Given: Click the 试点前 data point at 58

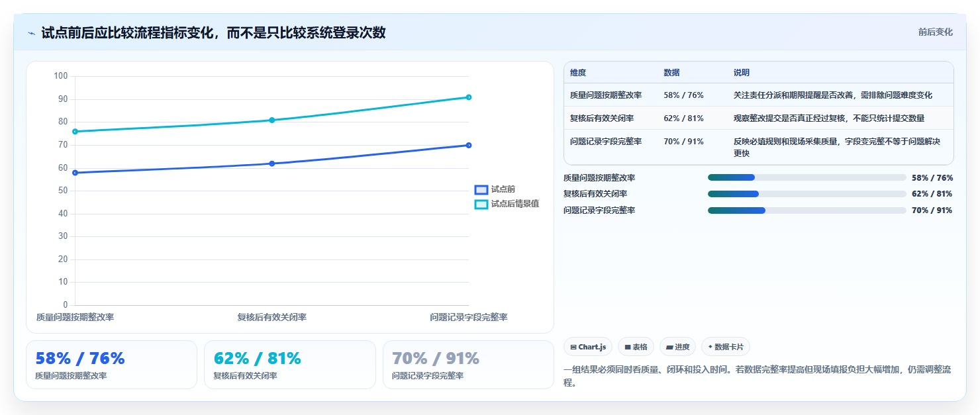Looking at the screenshot, I should click(x=75, y=173).
